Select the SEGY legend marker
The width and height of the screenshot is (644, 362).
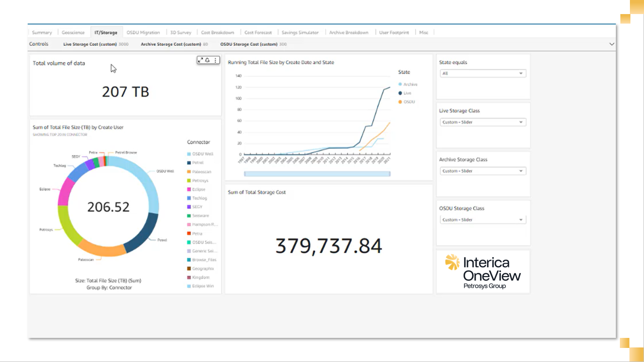pyautogui.click(x=189, y=206)
